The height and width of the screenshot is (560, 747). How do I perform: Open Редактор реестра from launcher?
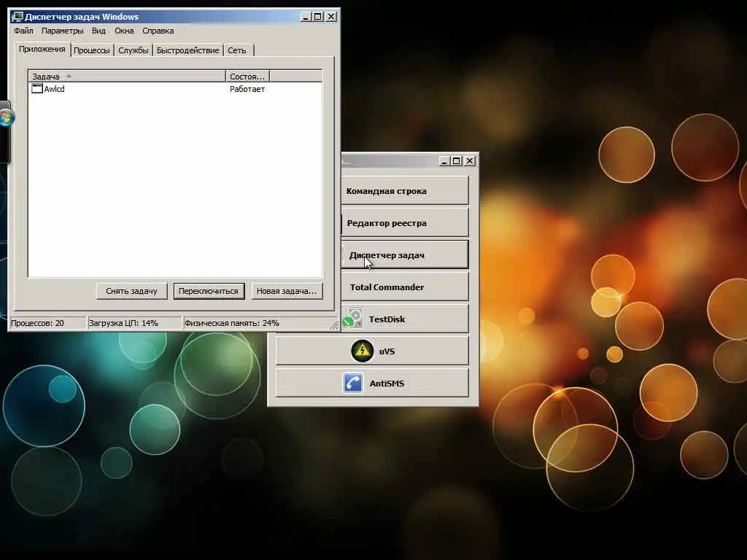pyautogui.click(x=404, y=222)
